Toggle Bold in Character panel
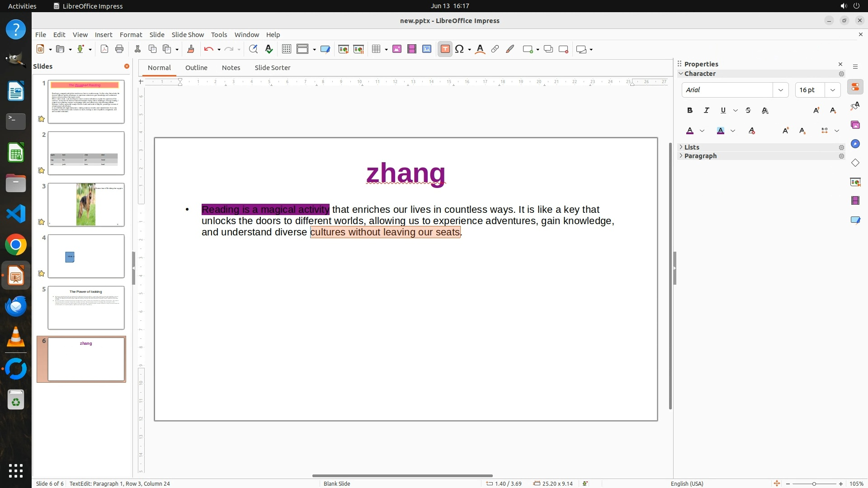868x488 pixels. tap(689, 110)
